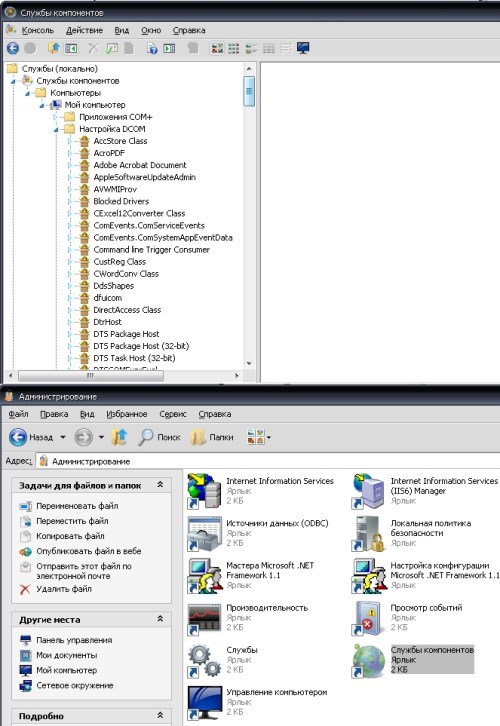Switch to small icons view in console toolbar
The width and height of the screenshot is (500, 726).
tap(234, 48)
